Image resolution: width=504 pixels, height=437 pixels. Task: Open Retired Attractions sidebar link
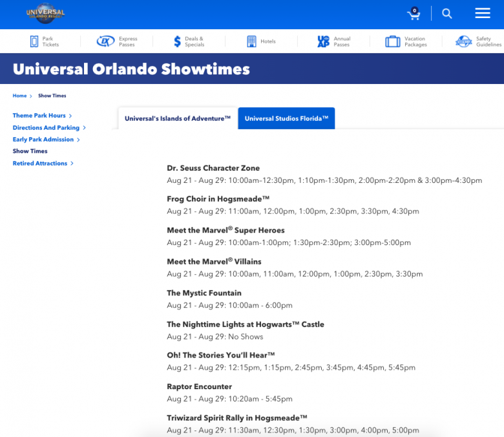[40, 164]
